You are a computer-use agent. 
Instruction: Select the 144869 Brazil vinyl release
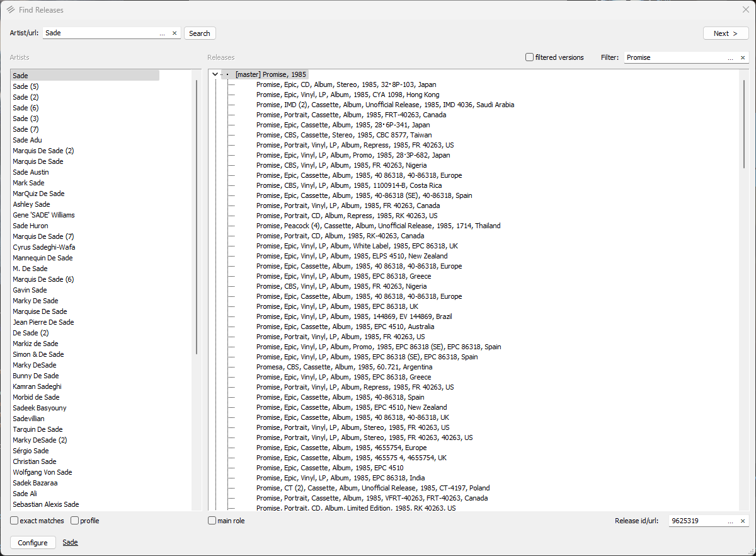[354, 316]
